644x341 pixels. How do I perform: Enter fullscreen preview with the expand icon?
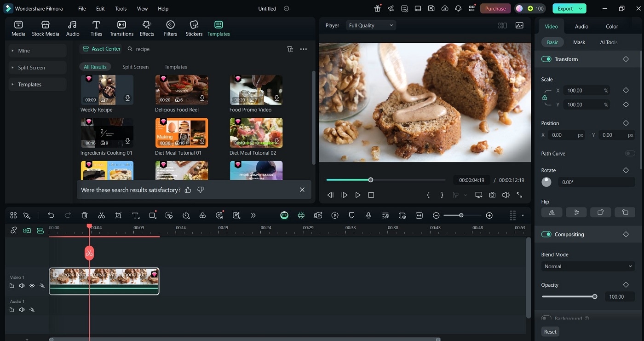(x=520, y=195)
